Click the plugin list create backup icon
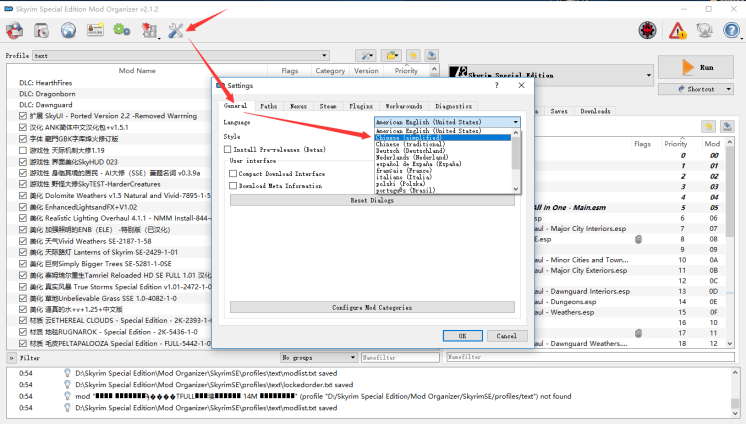Viewport: 746px width, 424px height. pos(727,126)
